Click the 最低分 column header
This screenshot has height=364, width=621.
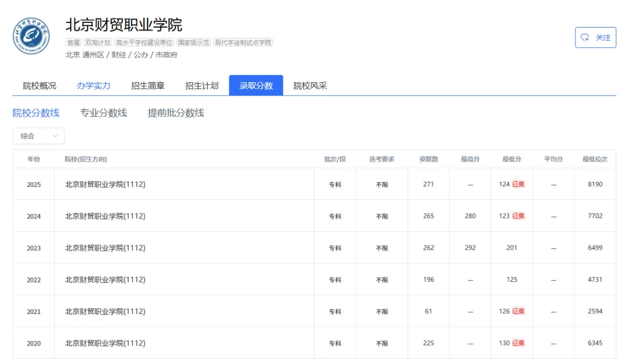pos(512,159)
